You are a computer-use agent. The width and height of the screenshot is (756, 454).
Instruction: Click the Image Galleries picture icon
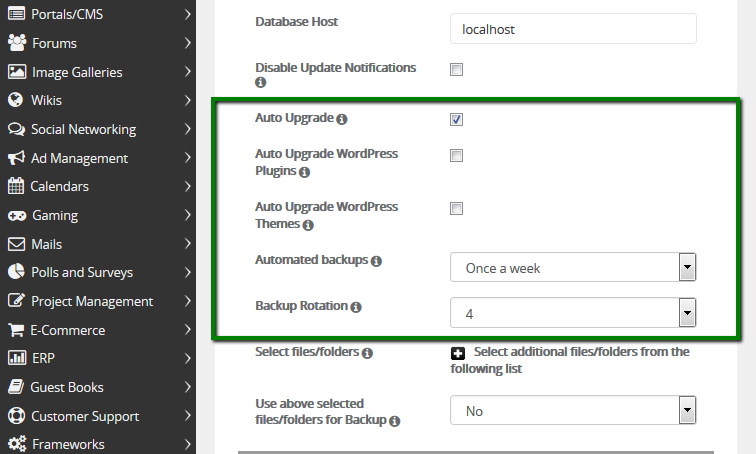click(16, 72)
